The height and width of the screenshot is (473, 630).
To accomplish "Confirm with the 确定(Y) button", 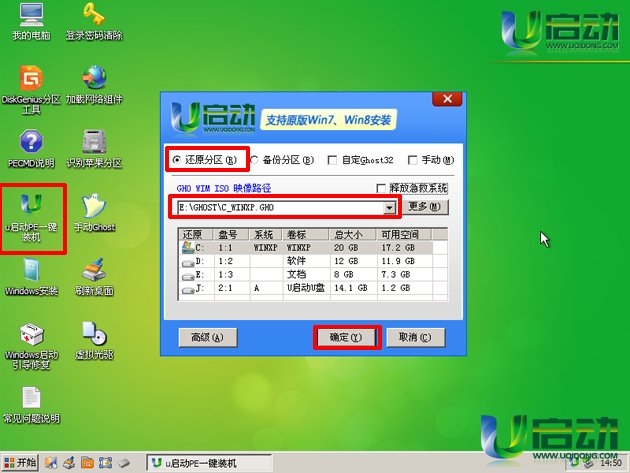I will [346, 337].
